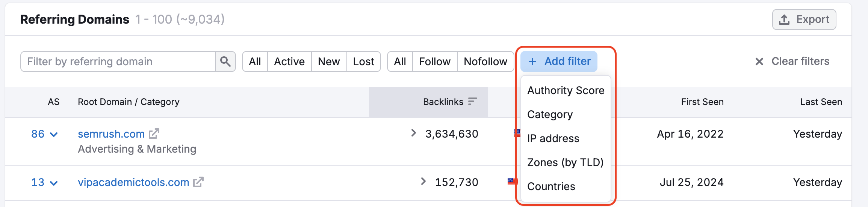Click the search magnifier icon
This screenshot has height=207, width=868.
point(225,61)
